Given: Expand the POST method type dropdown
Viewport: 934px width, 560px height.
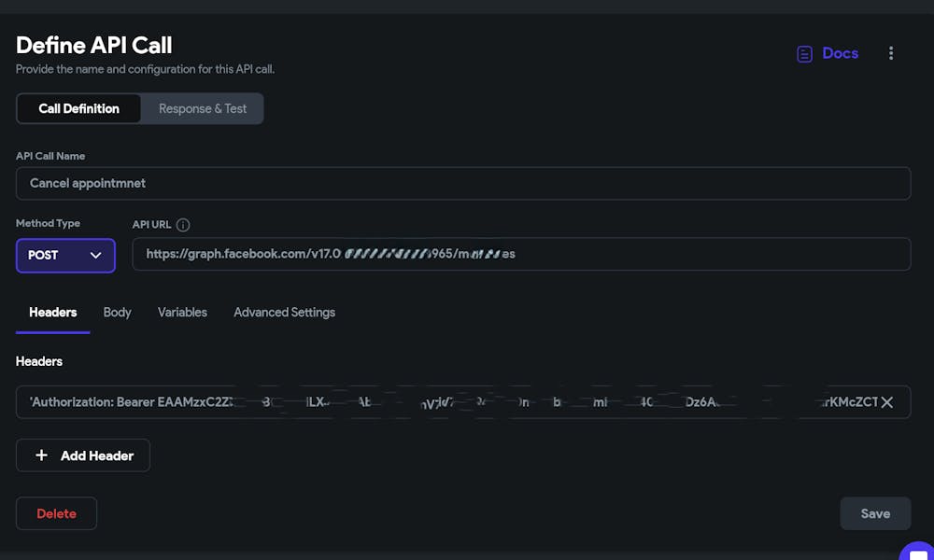Looking at the screenshot, I should point(65,255).
